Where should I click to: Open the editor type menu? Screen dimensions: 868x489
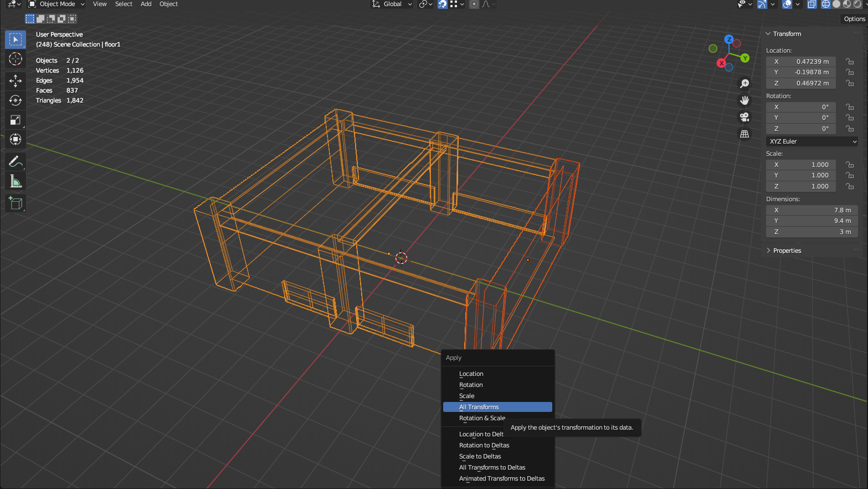[14, 4]
